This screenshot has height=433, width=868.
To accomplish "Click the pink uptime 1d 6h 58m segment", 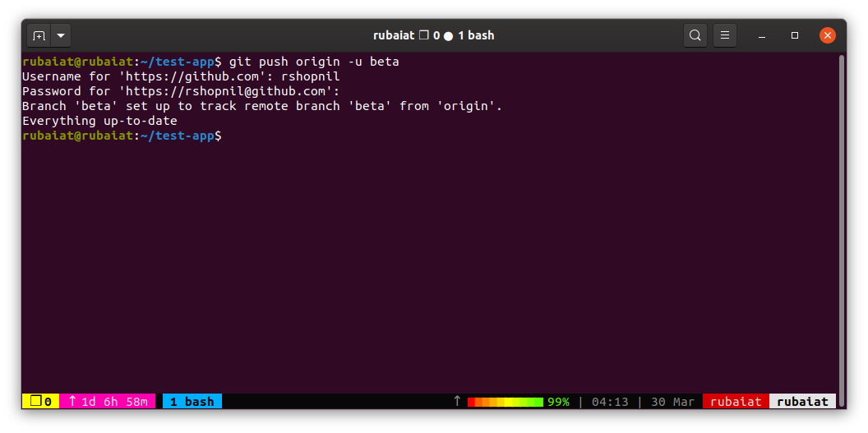I will pyautogui.click(x=108, y=402).
